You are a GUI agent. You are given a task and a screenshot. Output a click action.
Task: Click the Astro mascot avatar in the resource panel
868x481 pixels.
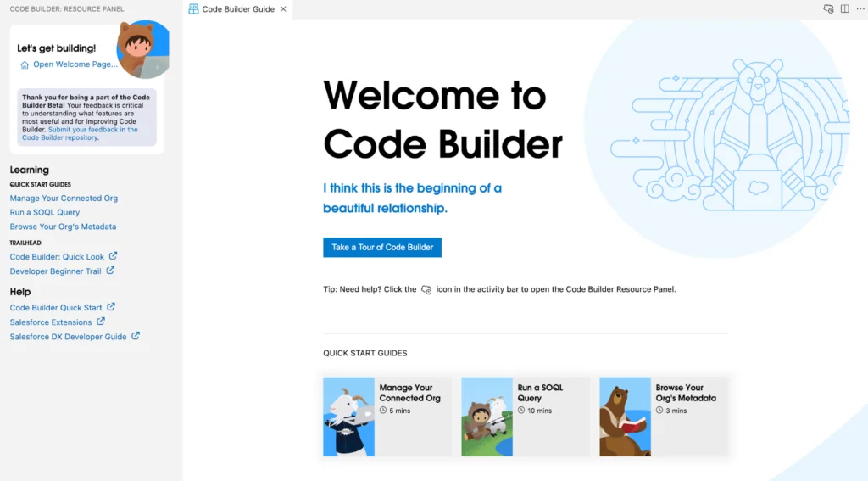142,49
